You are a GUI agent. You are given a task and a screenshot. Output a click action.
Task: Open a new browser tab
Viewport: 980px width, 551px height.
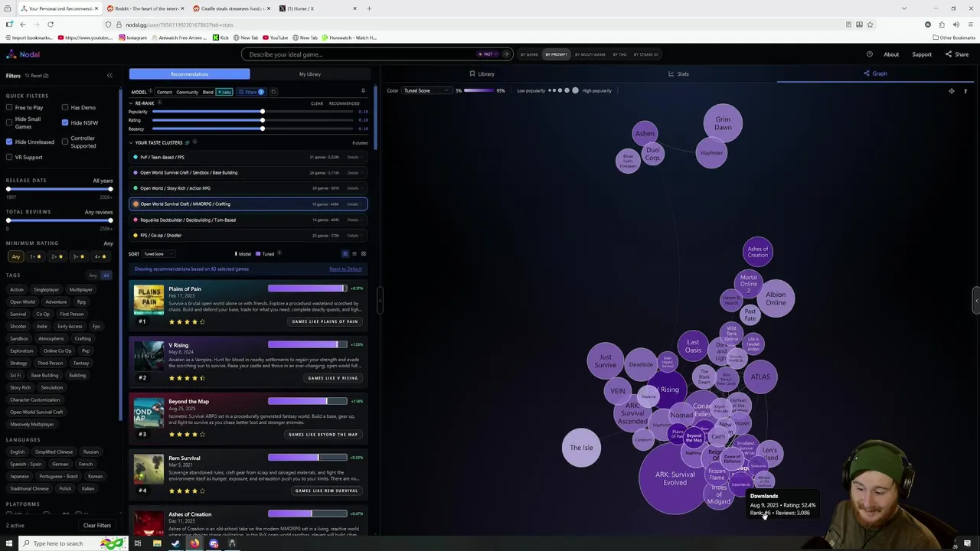tap(369, 8)
